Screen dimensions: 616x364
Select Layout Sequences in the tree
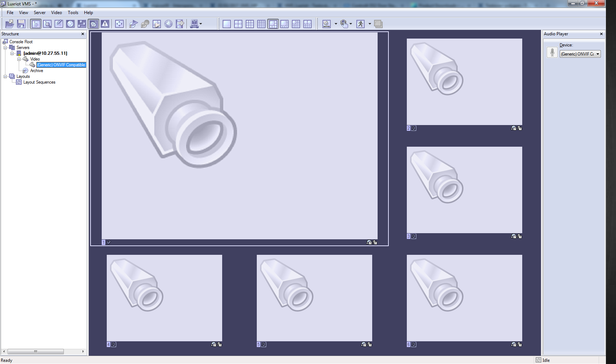tap(39, 82)
